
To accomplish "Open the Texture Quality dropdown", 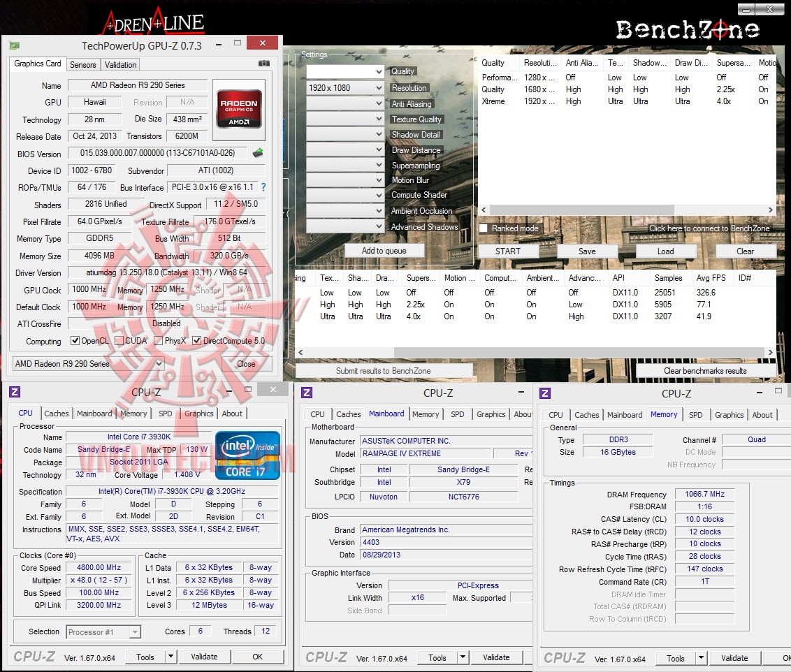I will pos(346,119).
